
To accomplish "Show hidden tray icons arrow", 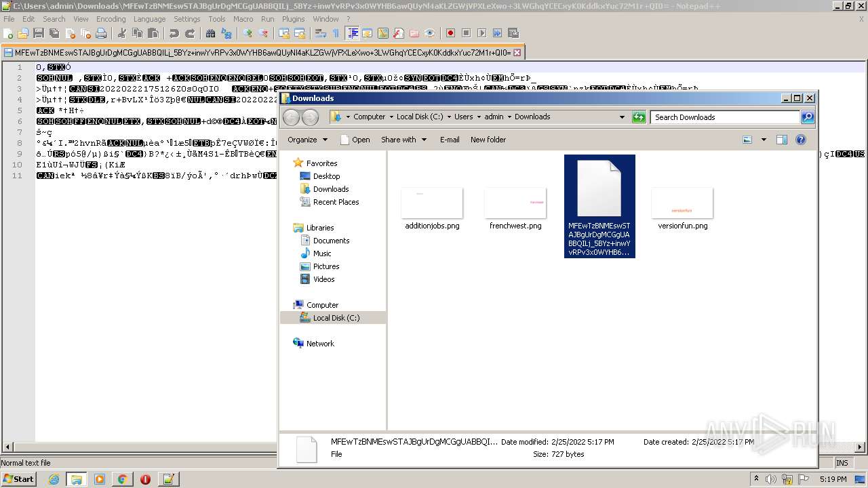I will click(756, 479).
